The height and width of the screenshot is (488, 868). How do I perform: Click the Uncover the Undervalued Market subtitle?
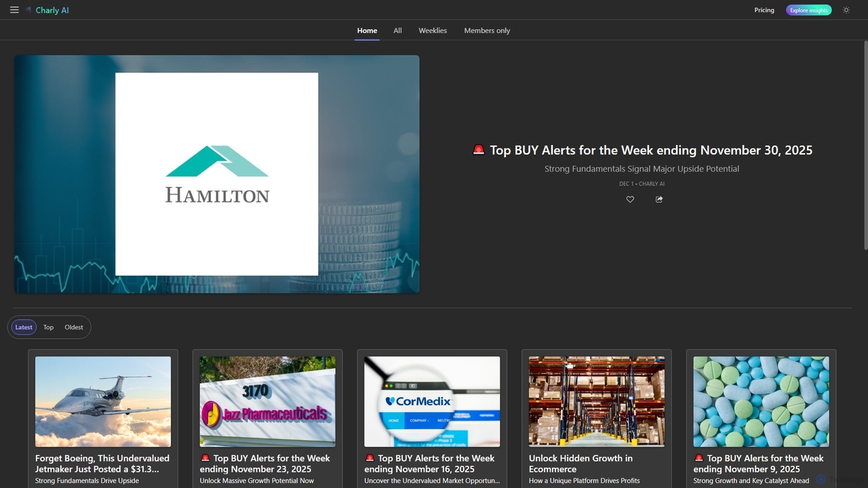point(432,481)
